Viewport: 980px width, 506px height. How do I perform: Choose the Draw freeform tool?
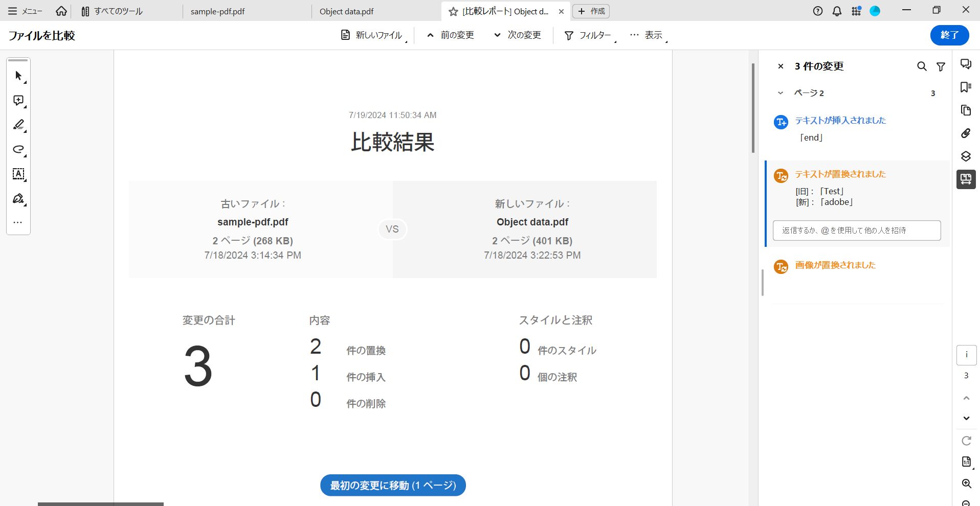tap(18, 149)
